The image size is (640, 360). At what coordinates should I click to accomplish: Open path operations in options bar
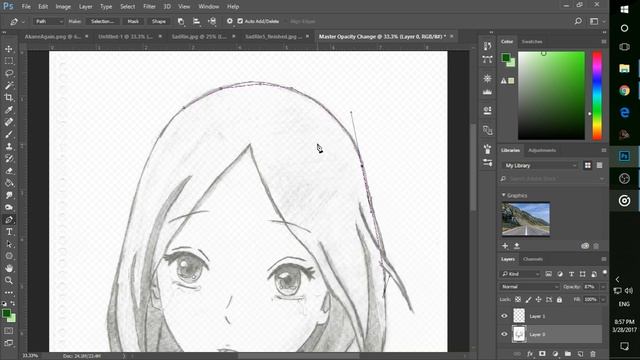(x=181, y=21)
